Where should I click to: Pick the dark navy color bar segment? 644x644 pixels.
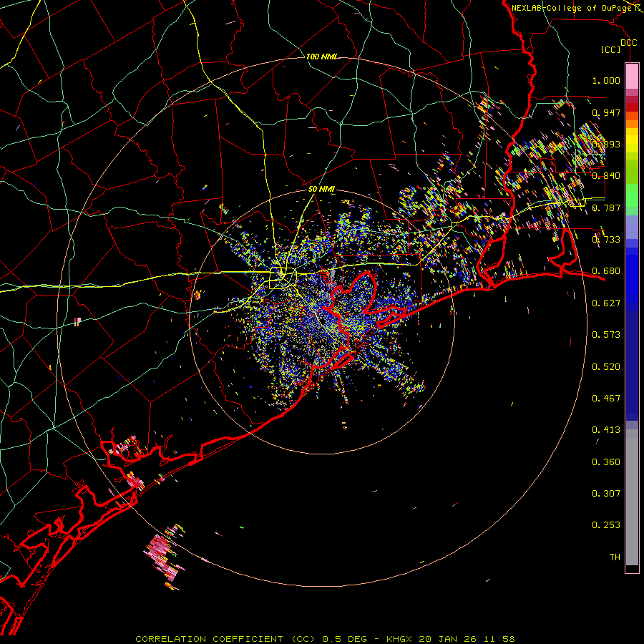tap(632, 366)
